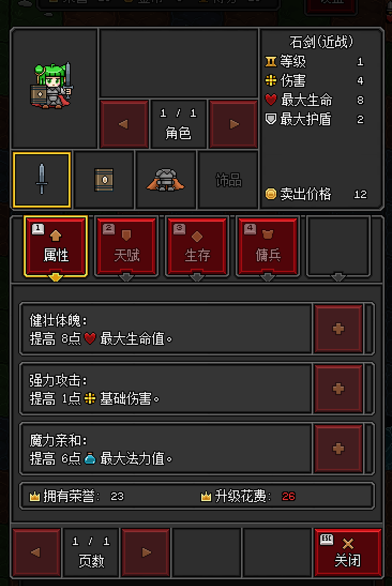The width and height of the screenshot is (392, 586).
Task: Switch to the 天赋 talents tab
Action: pos(126,246)
